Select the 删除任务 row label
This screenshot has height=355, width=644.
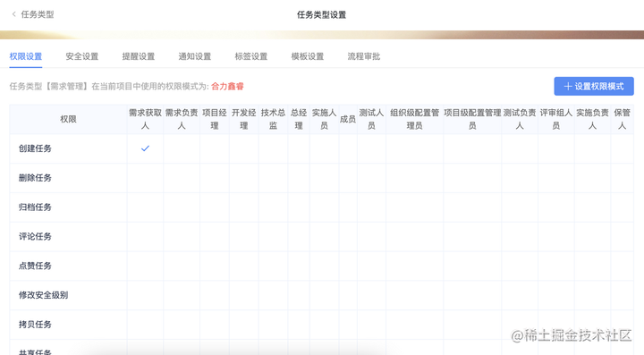tap(35, 178)
